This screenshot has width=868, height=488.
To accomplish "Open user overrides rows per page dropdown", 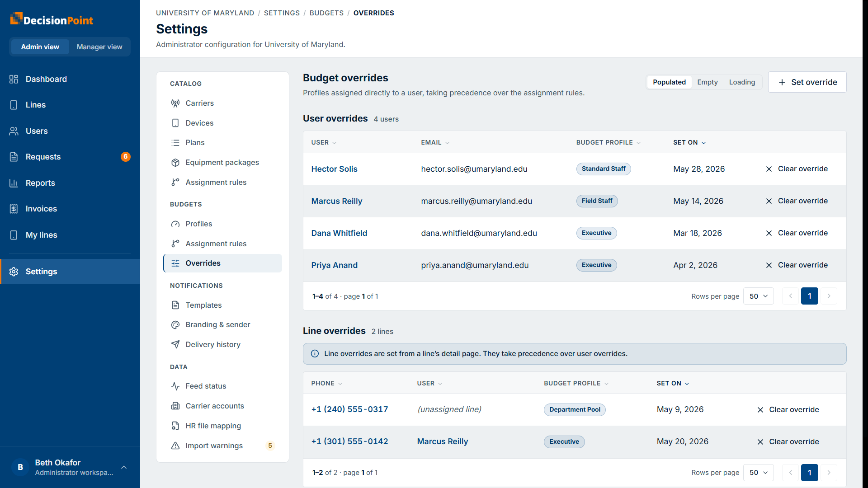I will click(759, 296).
